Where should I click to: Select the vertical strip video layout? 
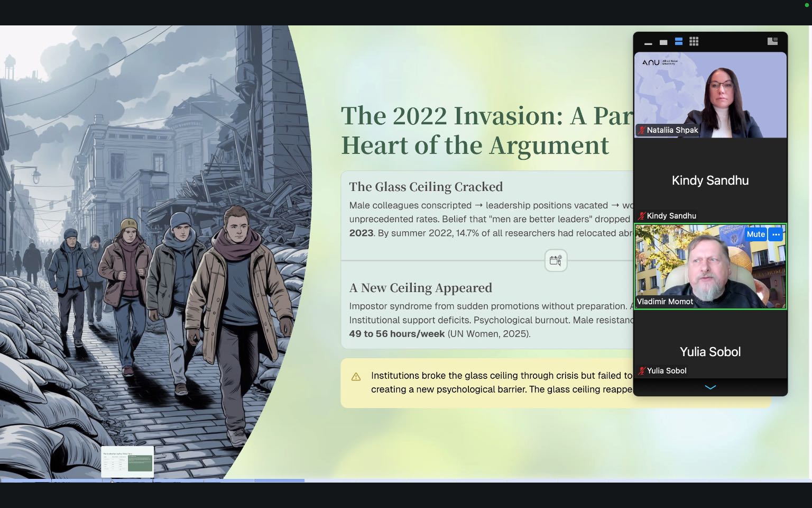click(679, 41)
